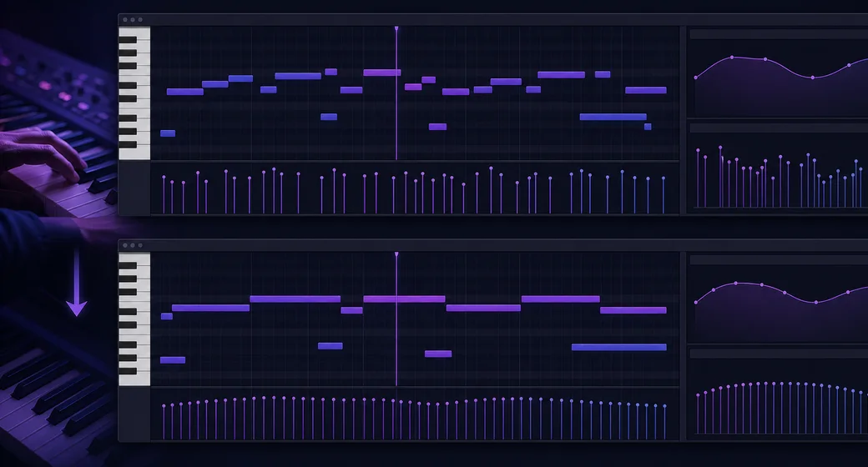This screenshot has width=868, height=467.
Task: Click the purple downward arrow between the keyboards
Action: point(77,283)
